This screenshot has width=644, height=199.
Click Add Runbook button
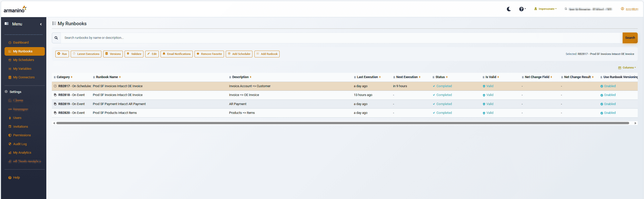click(x=267, y=54)
